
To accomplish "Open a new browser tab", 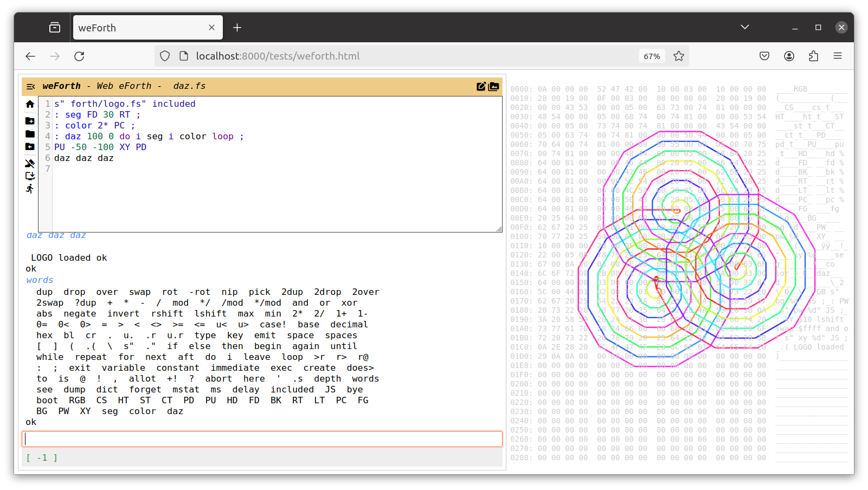I will [x=237, y=28].
